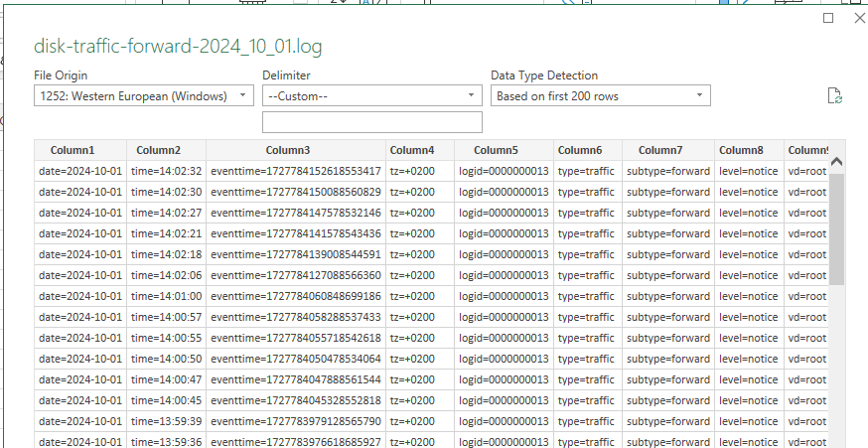Click the custom delimiter text field
This screenshot has height=448, width=868.
click(372, 122)
